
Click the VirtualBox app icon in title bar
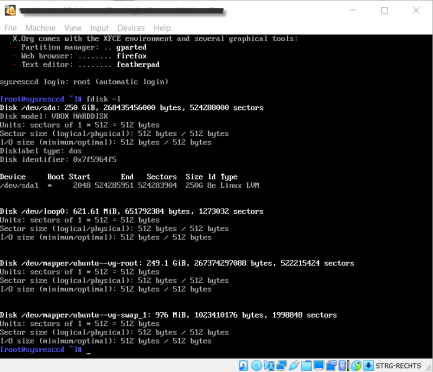(x=10, y=10)
